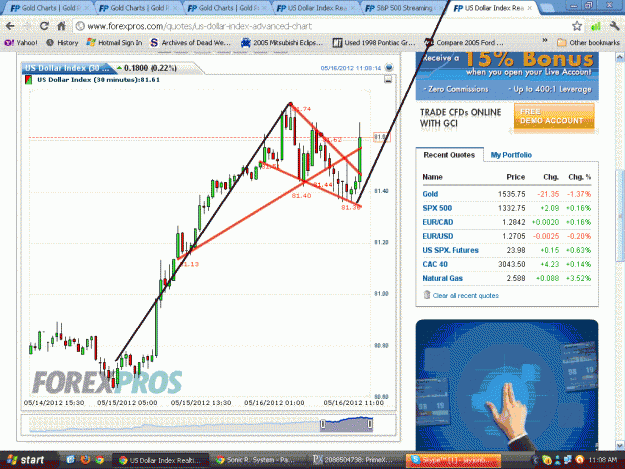Open the US SPX Futures quote link
Image resolution: width=625 pixels, height=469 pixels.
[x=450, y=250]
